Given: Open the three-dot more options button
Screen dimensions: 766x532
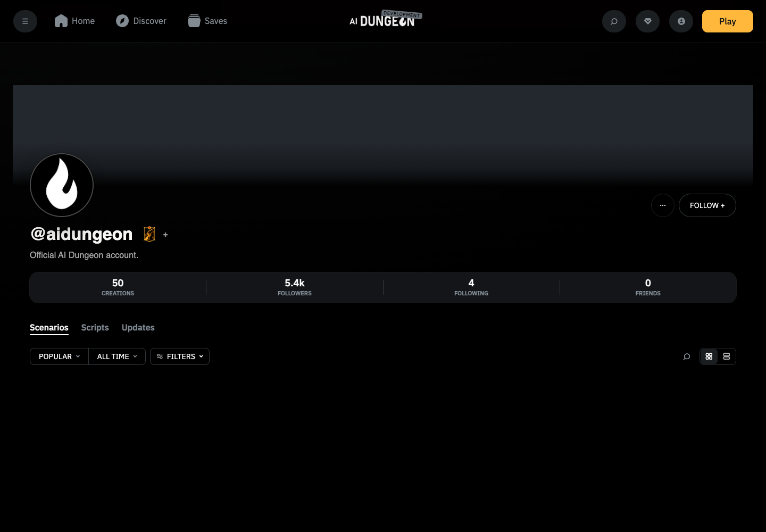Looking at the screenshot, I should (663, 205).
